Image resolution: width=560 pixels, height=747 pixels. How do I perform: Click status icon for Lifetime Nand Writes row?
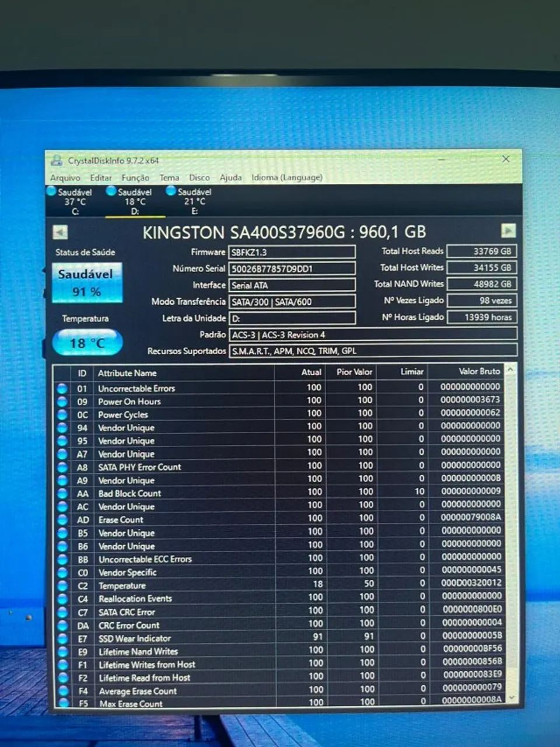(64, 651)
